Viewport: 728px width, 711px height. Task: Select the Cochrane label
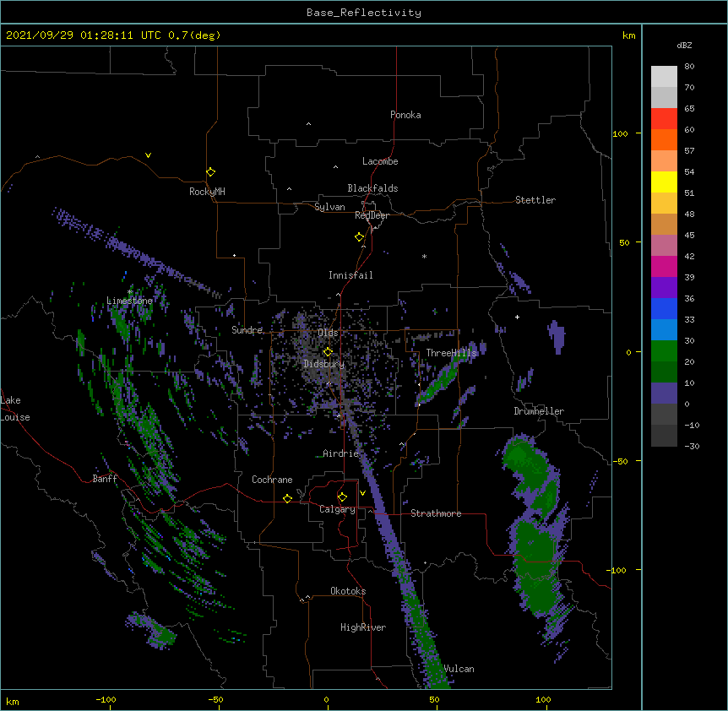(272, 480)
